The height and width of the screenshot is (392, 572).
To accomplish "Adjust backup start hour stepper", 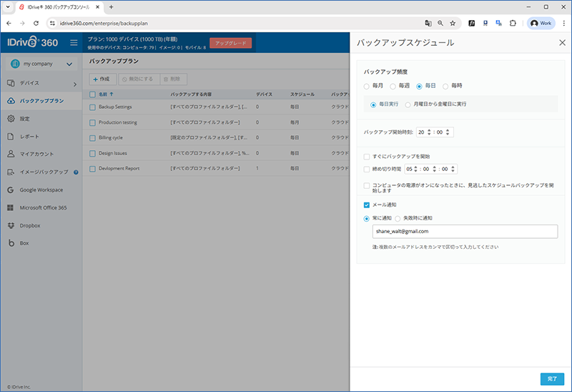I will pos(430,132).
